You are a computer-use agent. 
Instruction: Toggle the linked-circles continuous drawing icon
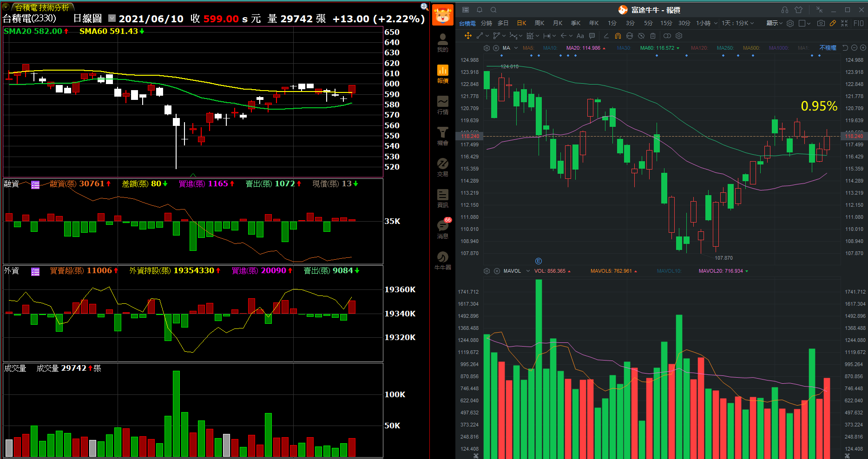pyautogui.click(x=667, y=36)
